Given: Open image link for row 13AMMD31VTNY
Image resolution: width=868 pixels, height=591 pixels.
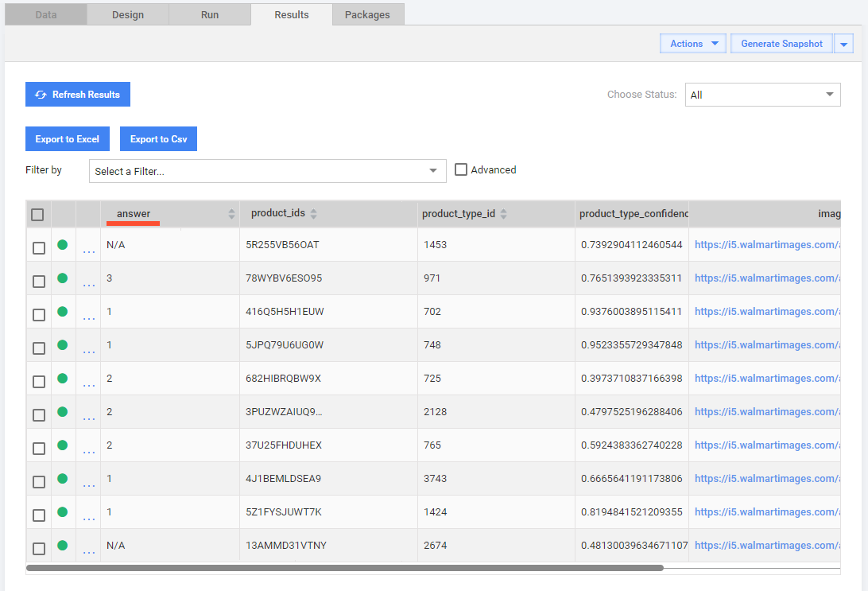Looking at the screenshot, I should click(767, 546).
